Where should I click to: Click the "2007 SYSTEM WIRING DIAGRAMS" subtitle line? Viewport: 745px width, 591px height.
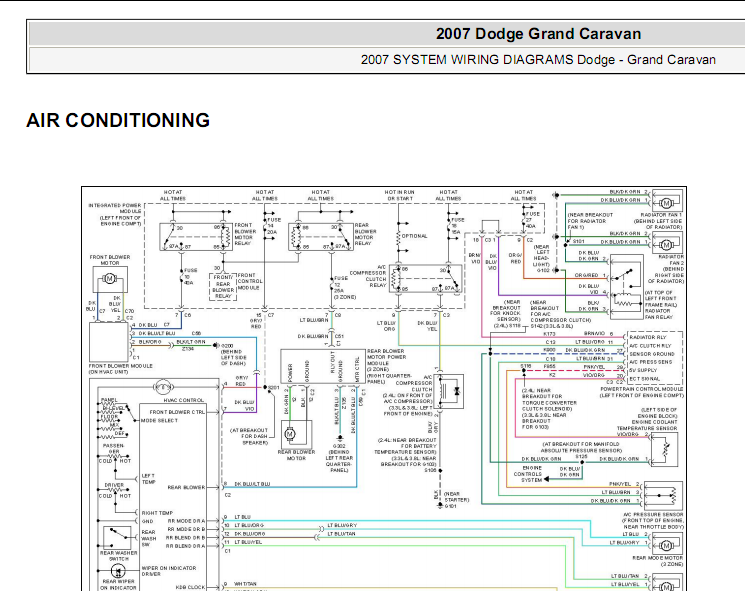click(538, 60)
